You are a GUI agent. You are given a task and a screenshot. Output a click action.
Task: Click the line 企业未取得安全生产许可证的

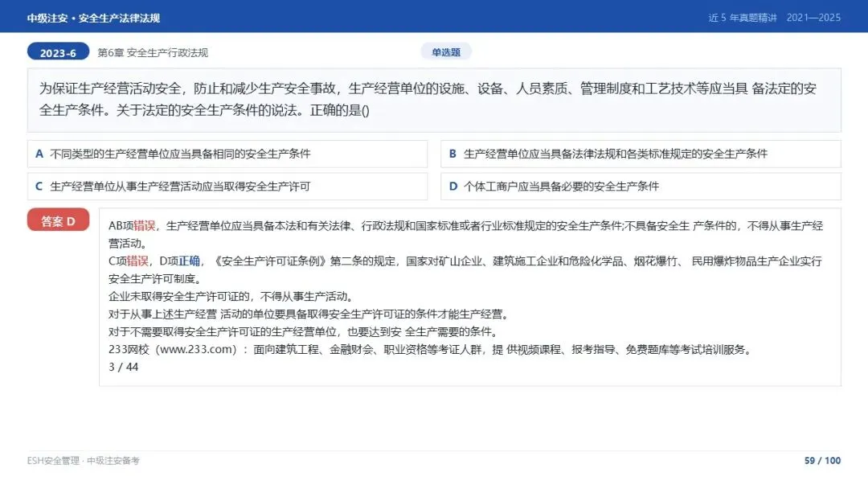(x=232, y=296)
